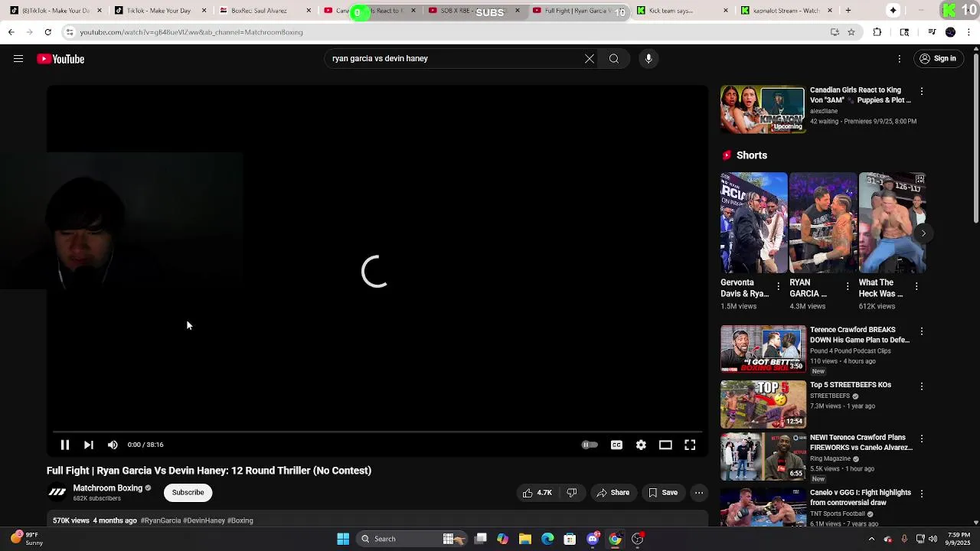Open options for Canadian Girls React video
This screenshot has height=551, width=980.
click(x=922, y=91)
